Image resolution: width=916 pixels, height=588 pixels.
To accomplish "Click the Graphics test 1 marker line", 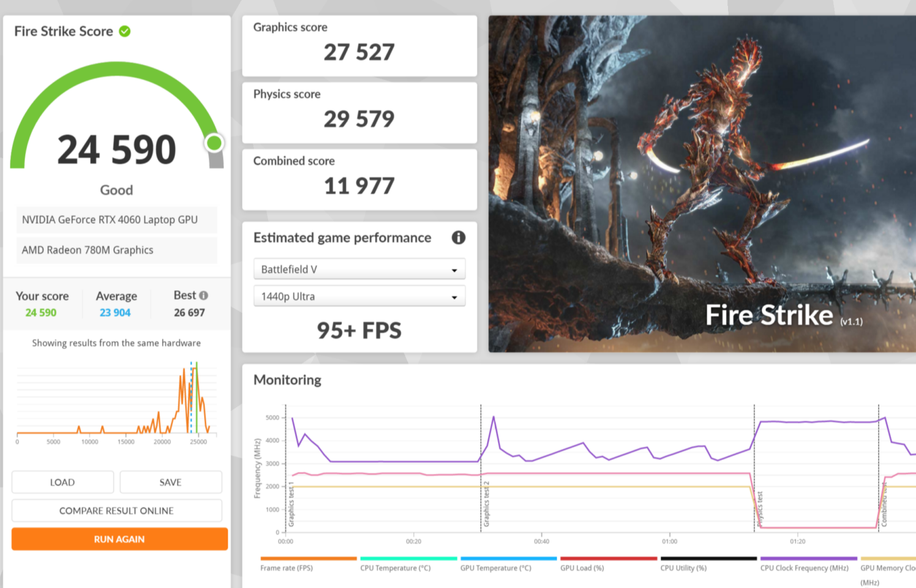I will (x=285, y=468).
